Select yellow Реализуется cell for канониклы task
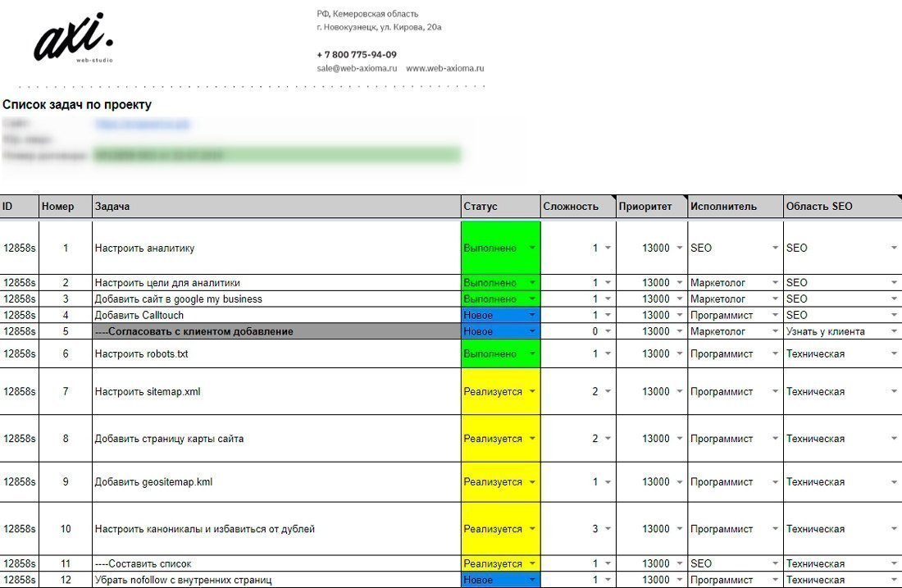 coord(493,530)
